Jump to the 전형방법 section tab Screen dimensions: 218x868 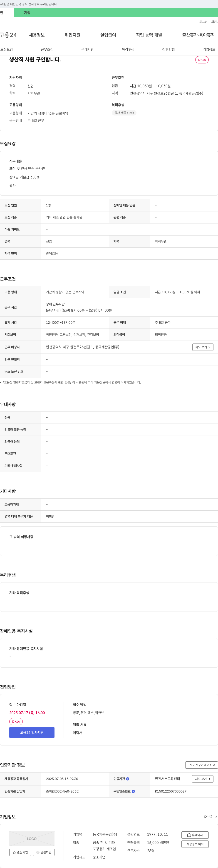168,50
